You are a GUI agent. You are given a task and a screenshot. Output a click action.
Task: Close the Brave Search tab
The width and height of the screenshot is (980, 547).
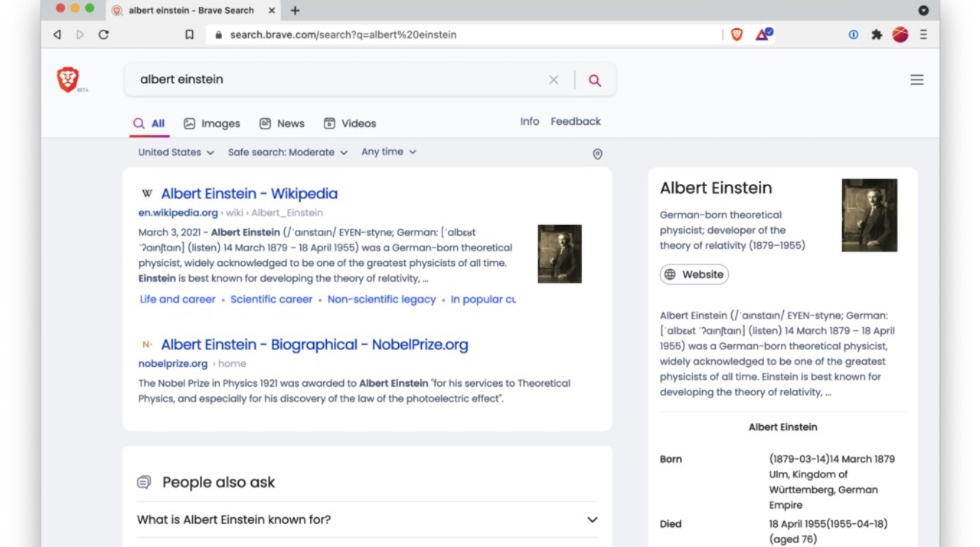[x=271, y=11]
